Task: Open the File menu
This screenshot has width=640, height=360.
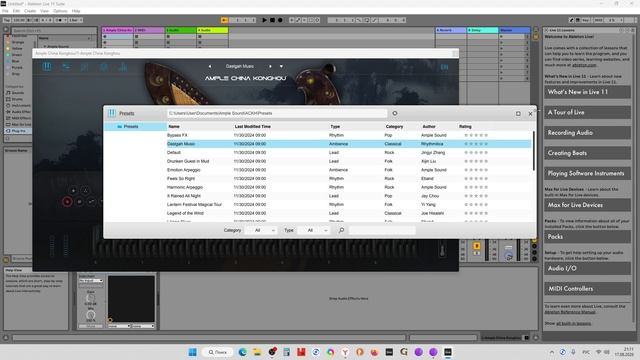Action: coord(5,11)
